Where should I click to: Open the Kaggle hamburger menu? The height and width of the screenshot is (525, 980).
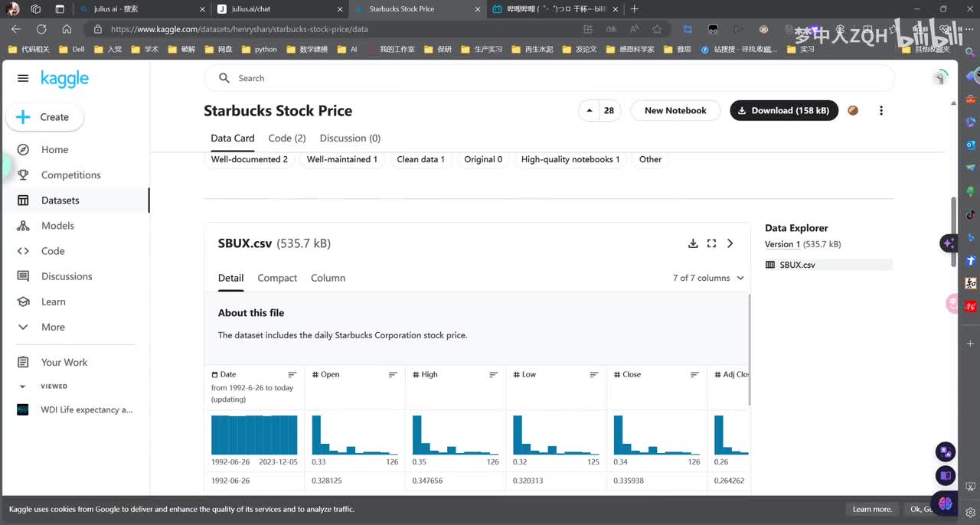[x=23, y=79]
